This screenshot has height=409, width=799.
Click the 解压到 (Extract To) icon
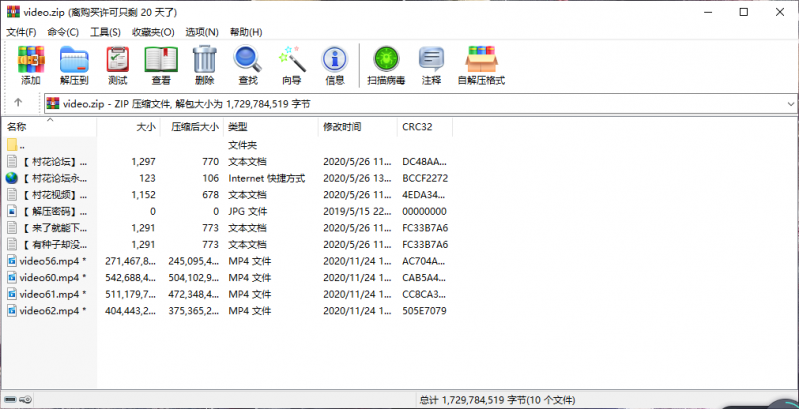(x=74, y=64)
